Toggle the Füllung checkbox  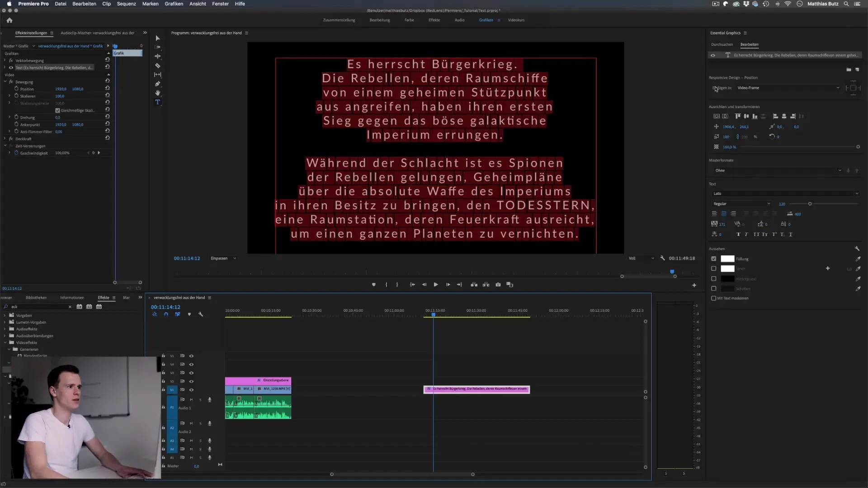point(713,259)
